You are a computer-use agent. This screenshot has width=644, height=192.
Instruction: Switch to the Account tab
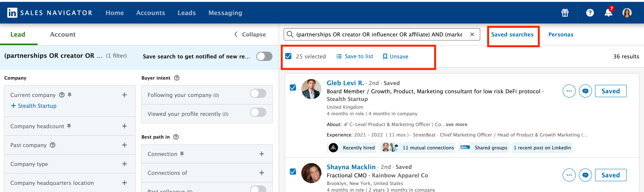[x=63, y=34]
